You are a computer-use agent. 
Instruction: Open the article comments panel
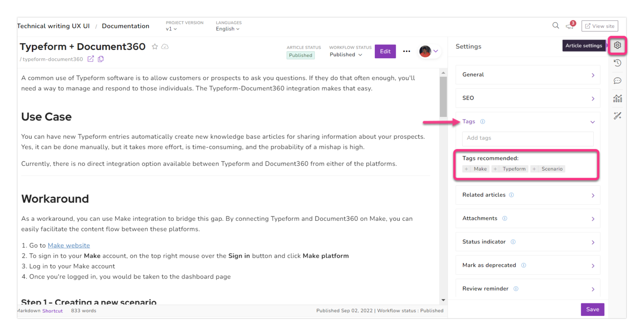click(x=617, y=80)
